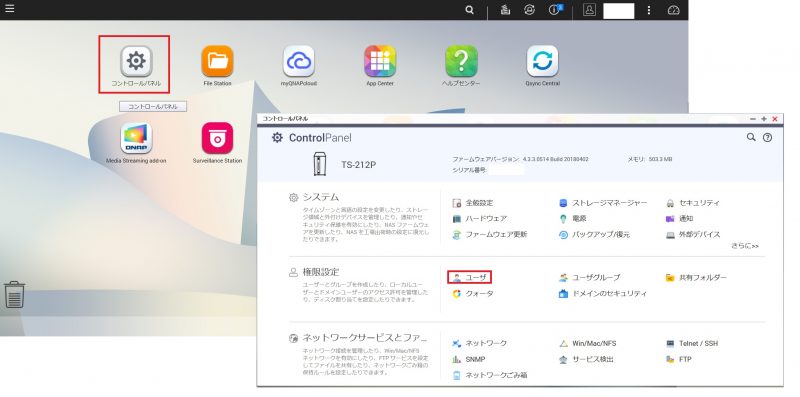The image size is (800, 397).
Task: Open 全般設定 in the システム section
Action: (473, 203)
